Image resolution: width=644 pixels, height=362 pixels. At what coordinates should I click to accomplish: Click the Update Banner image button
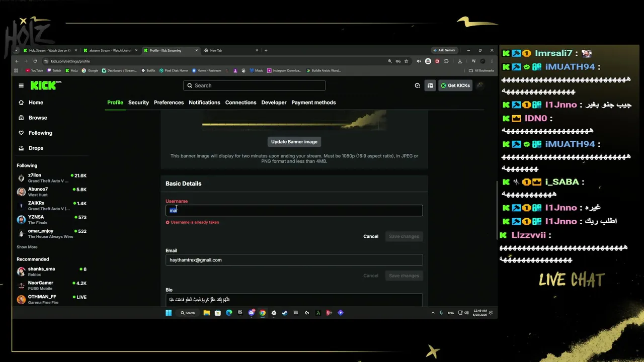[294, 142]
